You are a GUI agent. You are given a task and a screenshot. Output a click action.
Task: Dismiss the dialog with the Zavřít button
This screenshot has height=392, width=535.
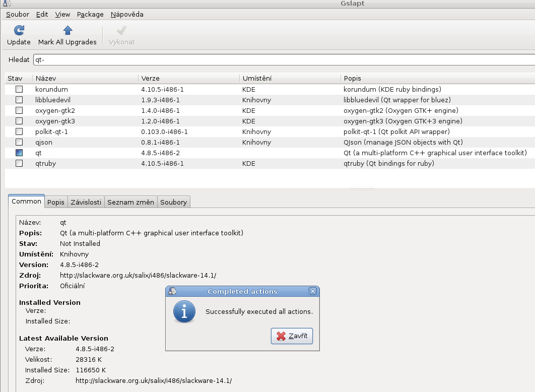tap(291, 336)
